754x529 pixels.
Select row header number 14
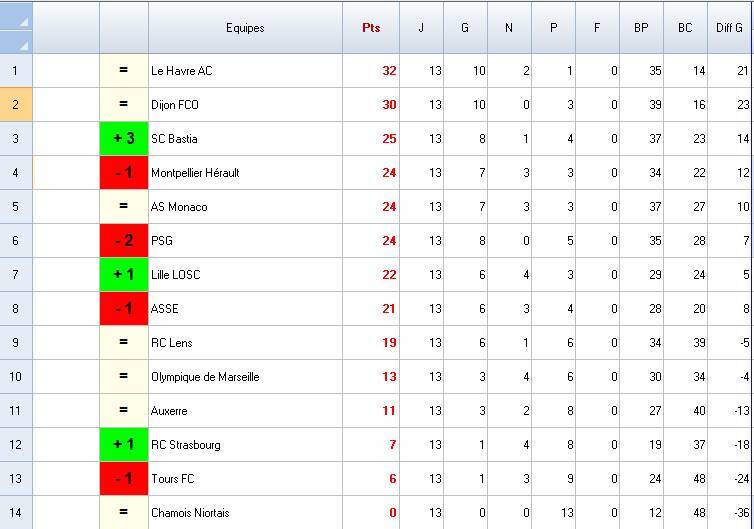16,513
